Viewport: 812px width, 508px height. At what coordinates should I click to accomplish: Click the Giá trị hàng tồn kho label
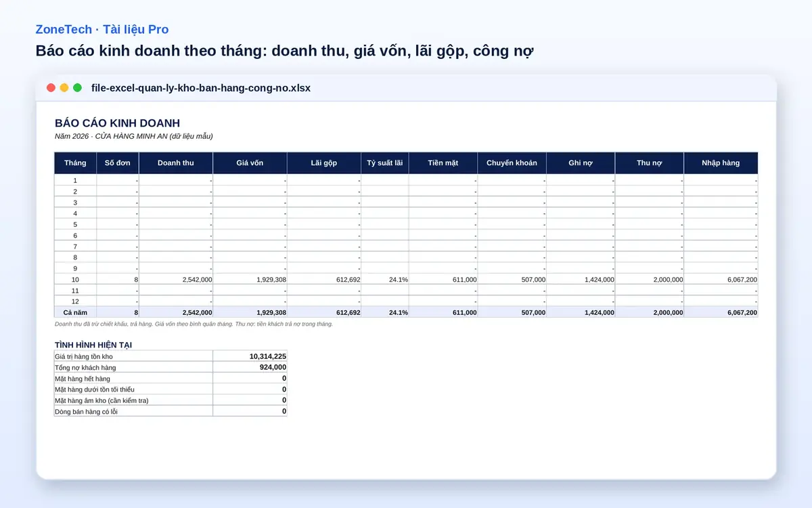pyautogui.click(x=133, y=356)
